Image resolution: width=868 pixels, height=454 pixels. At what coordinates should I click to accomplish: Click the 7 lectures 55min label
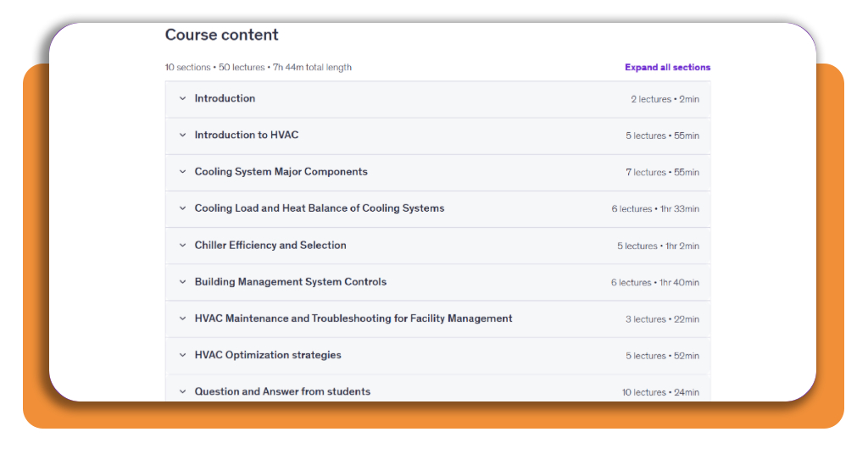point(662,173)
